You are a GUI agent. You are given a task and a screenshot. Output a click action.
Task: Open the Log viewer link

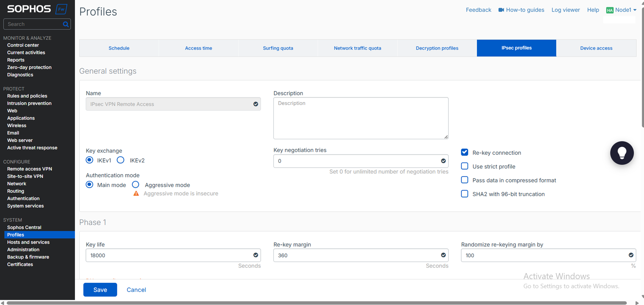click(565, 10)
